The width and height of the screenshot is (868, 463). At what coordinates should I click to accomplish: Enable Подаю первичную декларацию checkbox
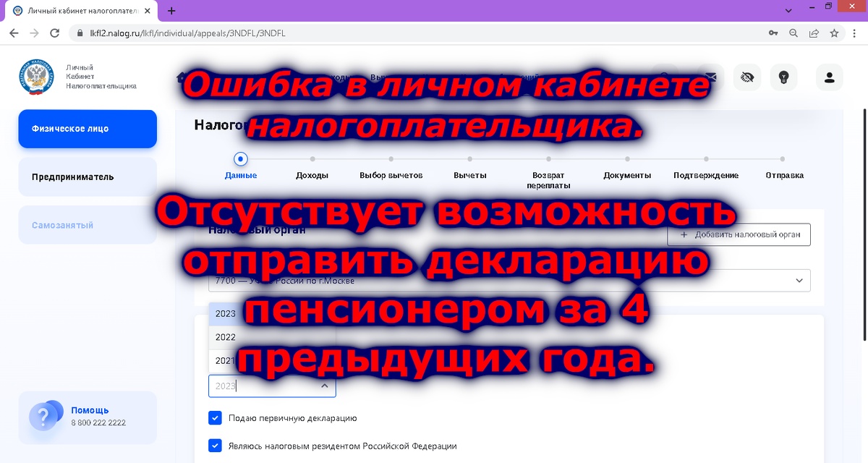click(215, 417)
